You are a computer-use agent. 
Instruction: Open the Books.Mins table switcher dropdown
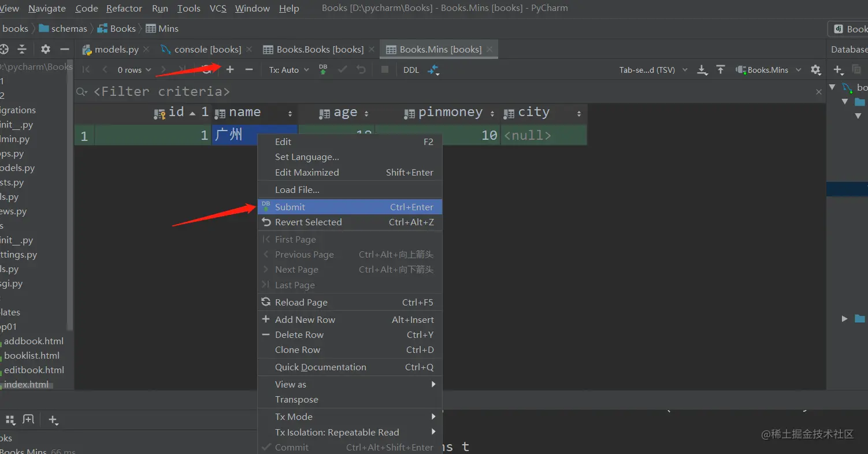coord(769,70)
